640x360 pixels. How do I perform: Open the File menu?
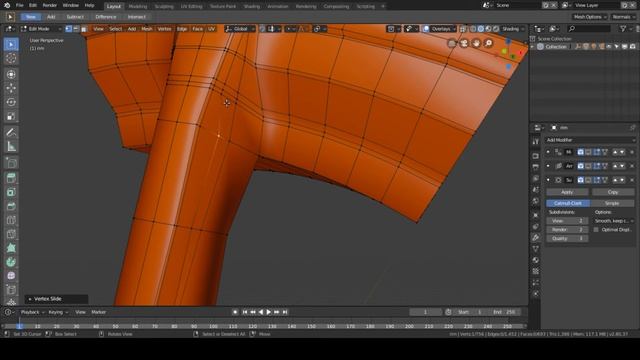point(19,5)
